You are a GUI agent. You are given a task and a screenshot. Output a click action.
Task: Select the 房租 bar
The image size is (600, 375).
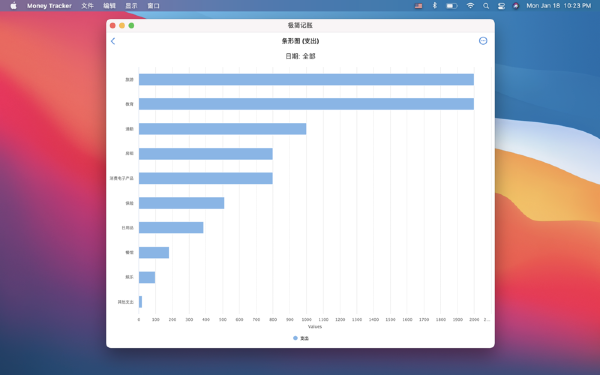pyautogui.click(x=205, y=153)
